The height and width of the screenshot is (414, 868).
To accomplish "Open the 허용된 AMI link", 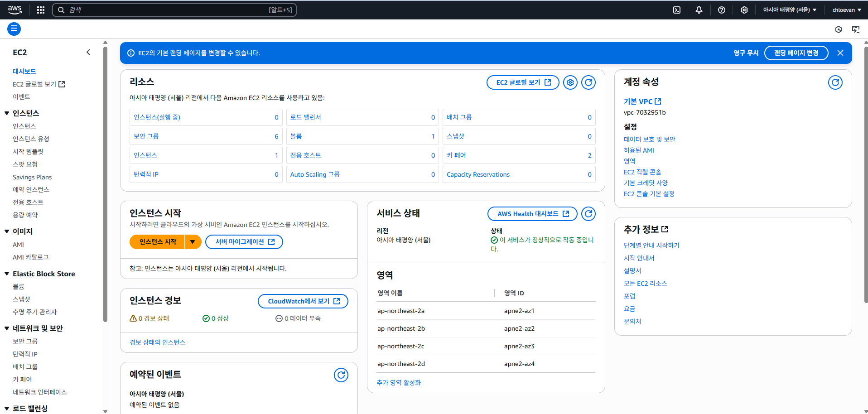I will pyautogui.click(x=639, y=150).
